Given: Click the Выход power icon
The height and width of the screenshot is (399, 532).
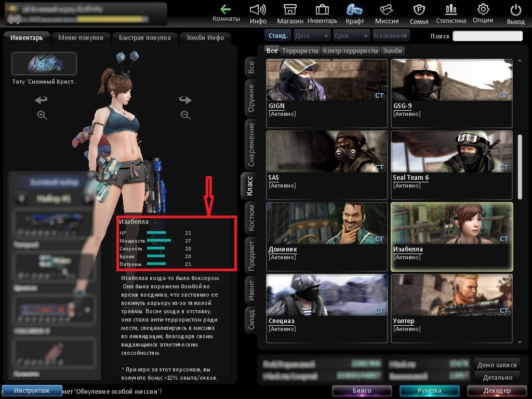Looking at the screenshot, I should (516, 14).
